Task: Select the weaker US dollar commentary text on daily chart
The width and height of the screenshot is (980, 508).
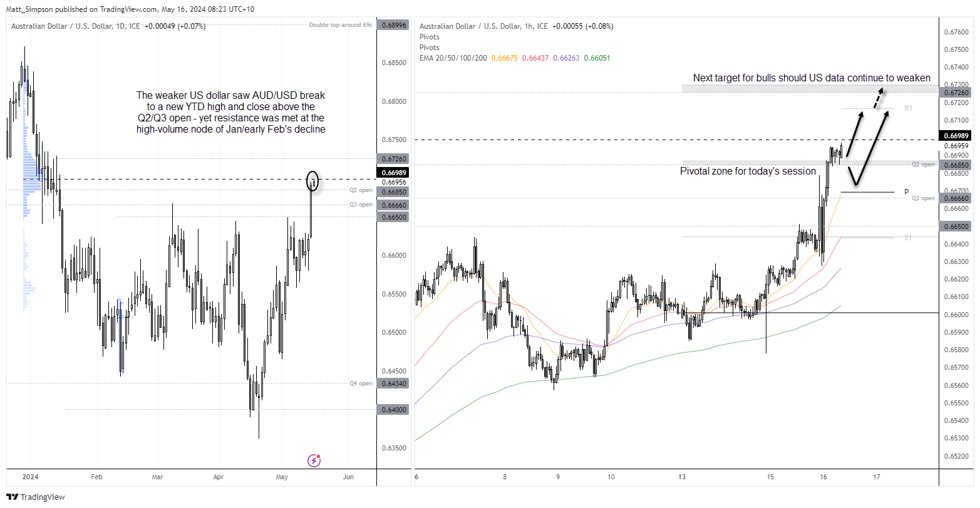Action: coord(231,112)
